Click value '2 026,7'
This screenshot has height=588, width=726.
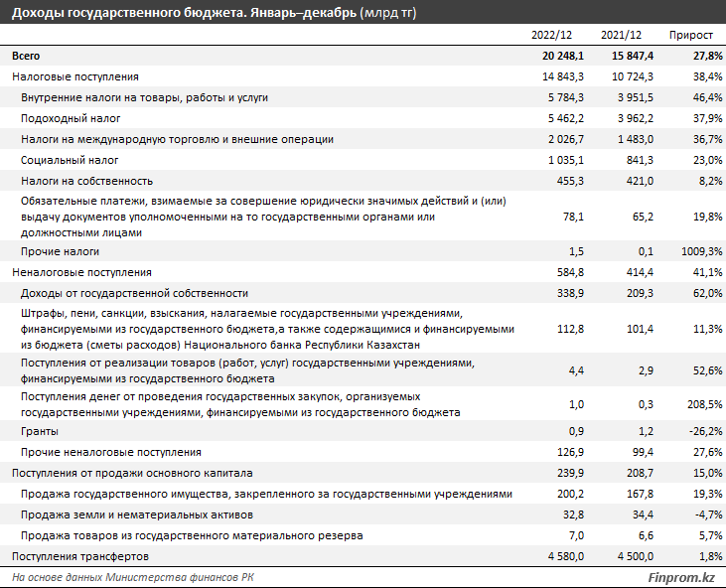click(x=566, y=139)
